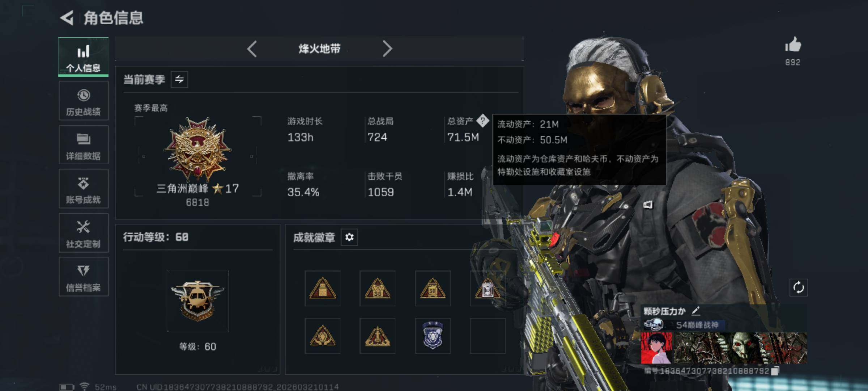Open the 历史战绩 tab

point(83,101)
